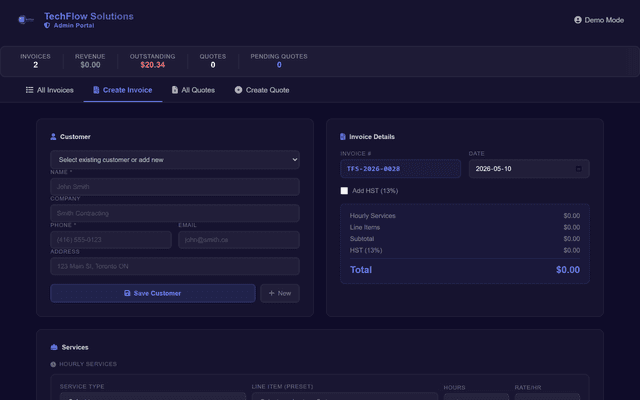Screen dimensions: 640x400
Task: Click the Hourly Services clock icon
Action: pyautogui.click(x=53, y=364)
